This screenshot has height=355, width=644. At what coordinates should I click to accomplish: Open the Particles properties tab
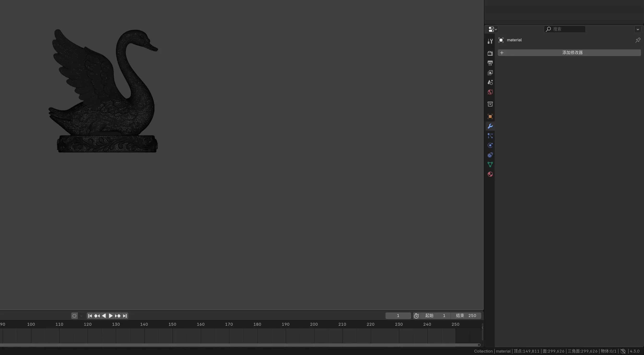tap(490, 136)
